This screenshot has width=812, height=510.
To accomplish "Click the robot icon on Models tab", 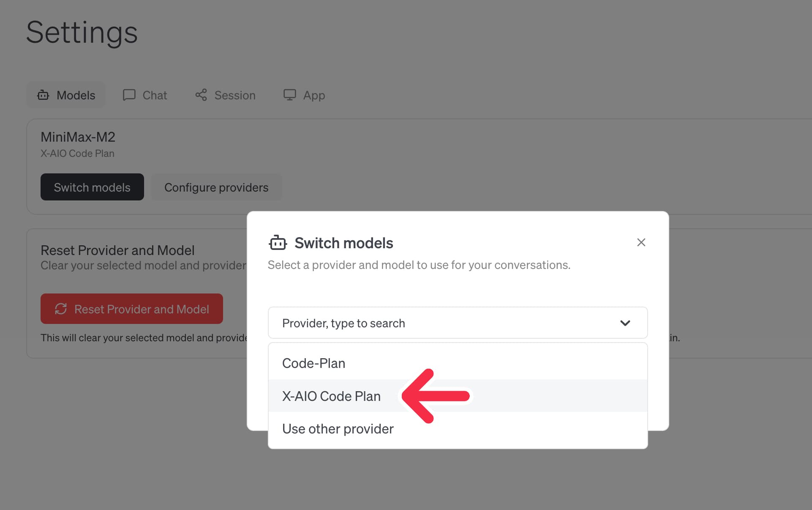I will point(43,95).
